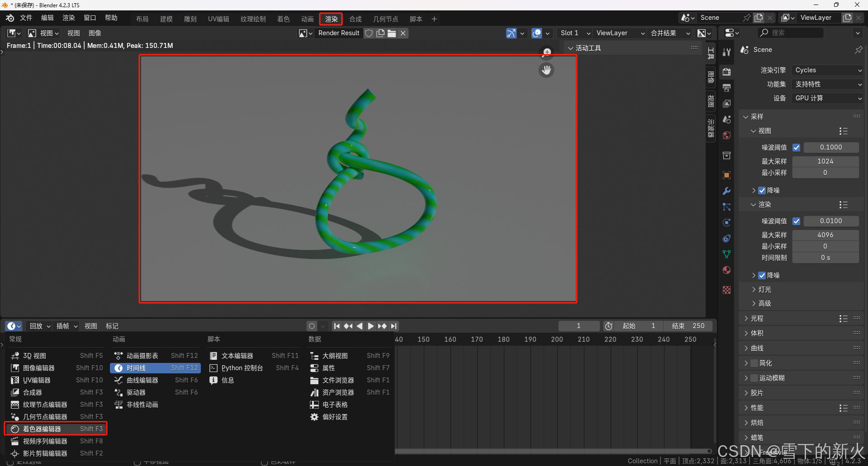
Task: Open the Object Data green triangle tab
Action: tap(726, 254)
